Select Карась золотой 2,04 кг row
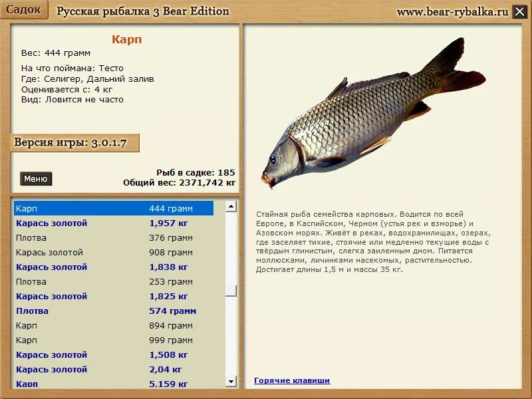 (114, 369)
